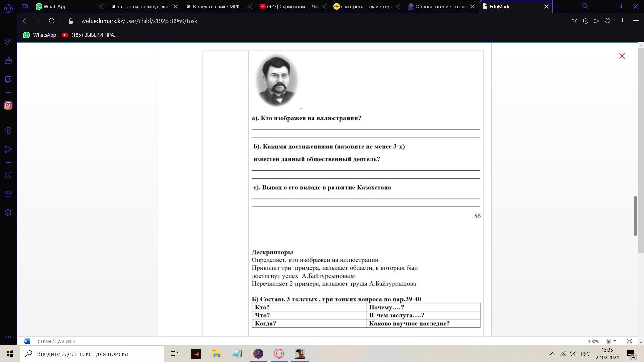This screenshot has width=644, height=362.
Task: Take a snapshot with camera icon
Action: pyautogui.click(x=574, y=21)
